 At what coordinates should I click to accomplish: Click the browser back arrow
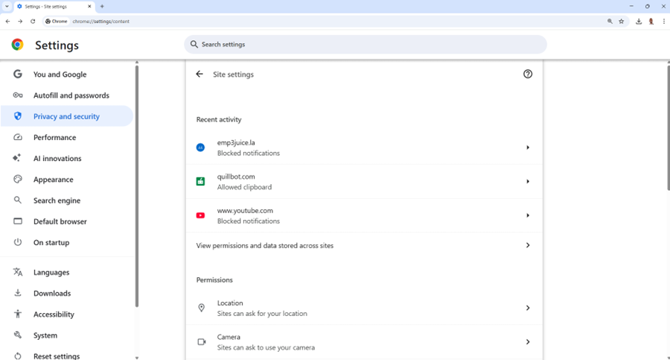[x=8, y=21]
